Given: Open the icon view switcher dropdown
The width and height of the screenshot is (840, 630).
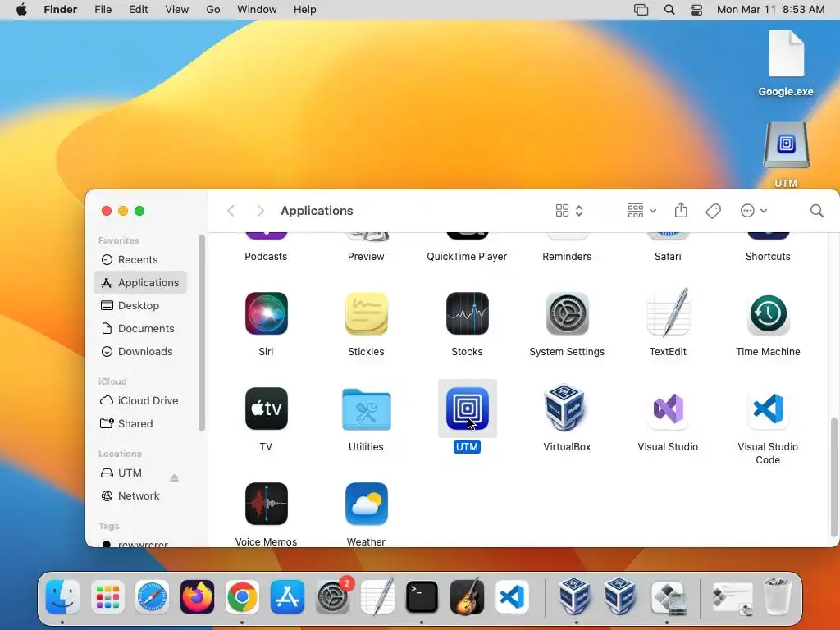Looking at the screenshot, I should [569, 211].
